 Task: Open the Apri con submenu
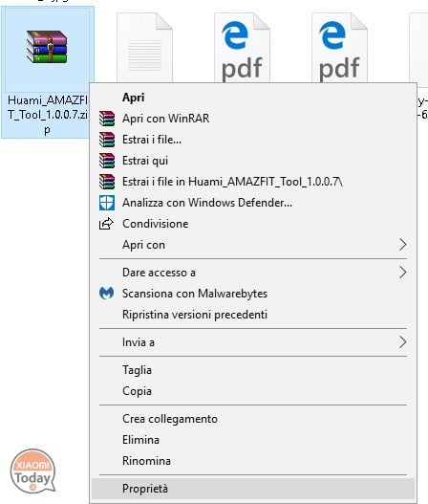(253, 245)
